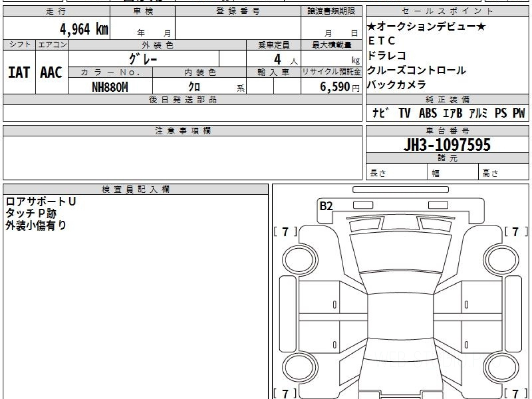Click the 内装色 header
Viewport: 532px width, 399px height.
[199, 72]
